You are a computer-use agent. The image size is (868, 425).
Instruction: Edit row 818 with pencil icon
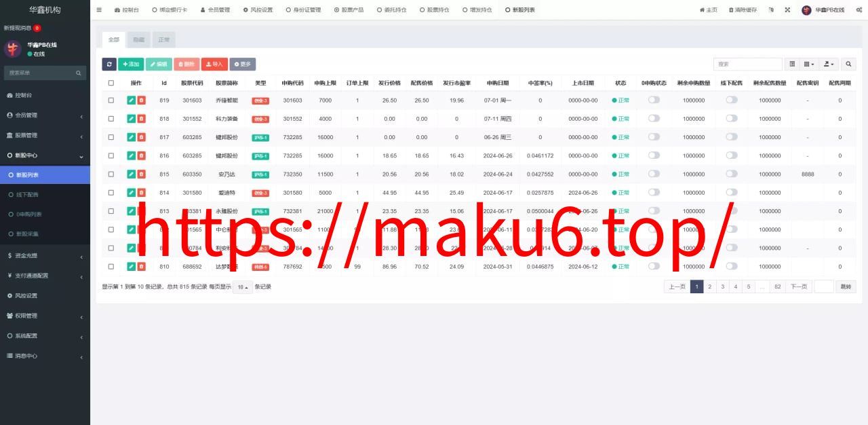(131, 119)
